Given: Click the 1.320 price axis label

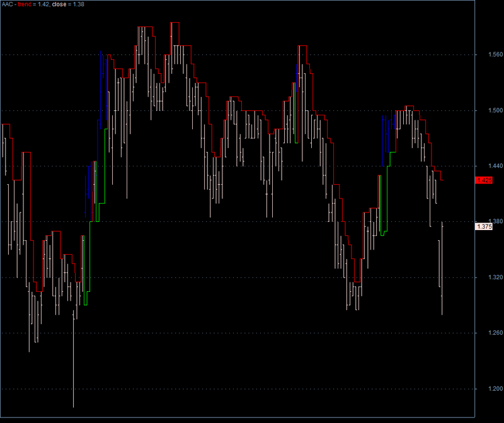Looking at the screenshot, I should click(495, 277).
